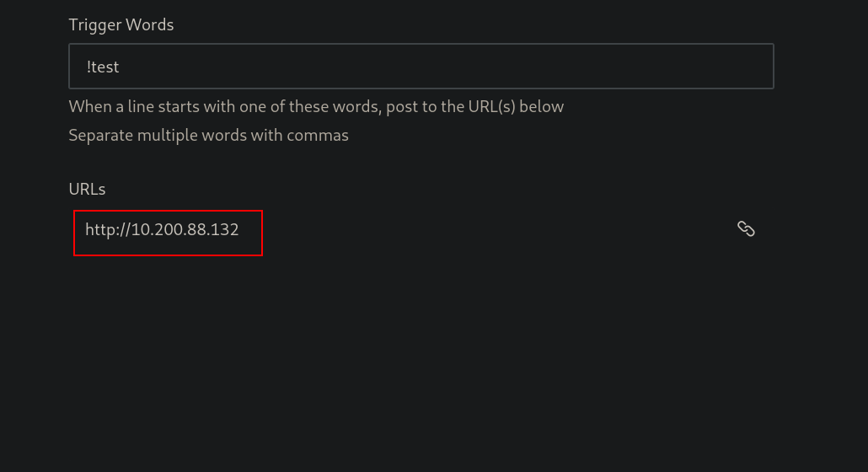Screen dimensions: 868x472
Task: Click the "Separate multiple words with commas" hint
Action: pos(209,135)
